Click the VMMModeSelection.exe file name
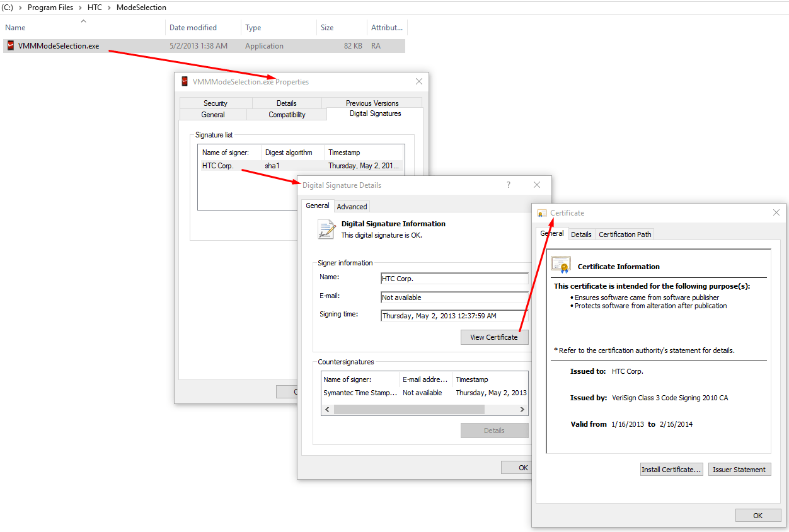 point(59,46)
